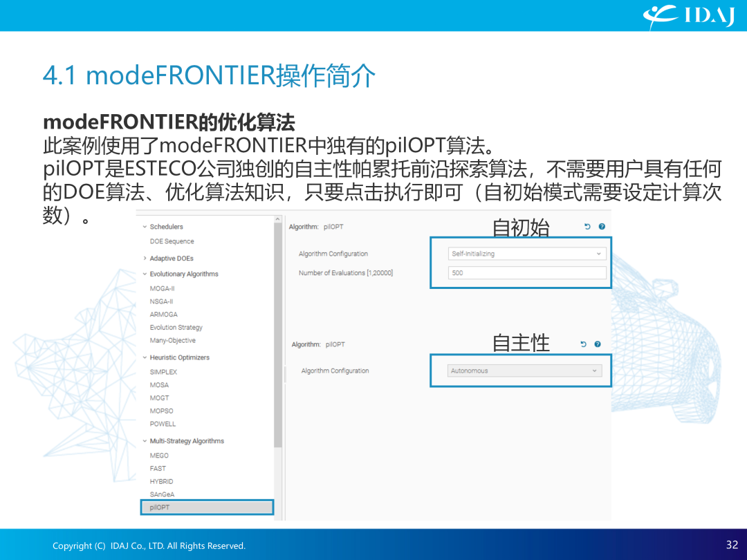The width and height of the screenshot is (747, 560).
Task: Click the Adaptive DOEs label
Action: tap(172, 258)
